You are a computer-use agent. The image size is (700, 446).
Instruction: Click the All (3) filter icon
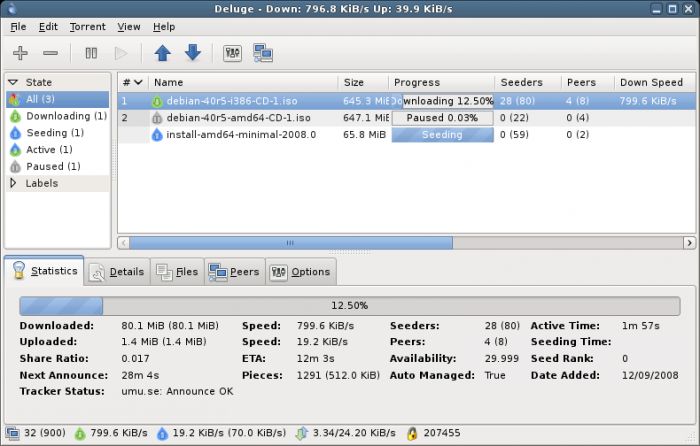pyautogui.click(x=14, y=99)
